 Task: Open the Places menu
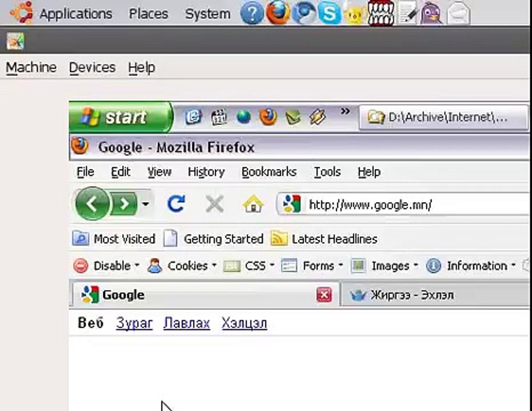click(148, 14)
